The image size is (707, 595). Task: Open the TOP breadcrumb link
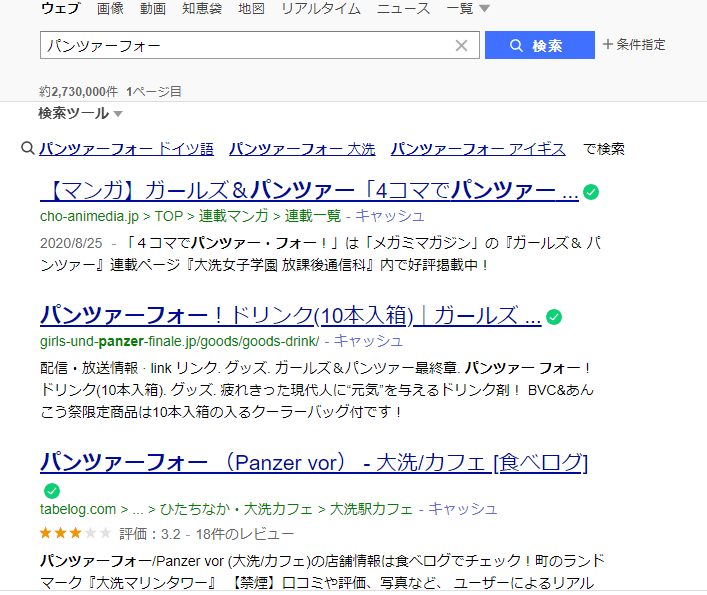[169, 216]
